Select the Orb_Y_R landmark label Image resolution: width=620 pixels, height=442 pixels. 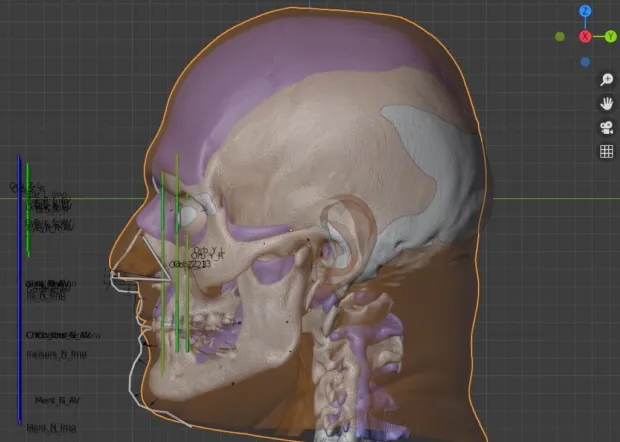coord(208,253)
